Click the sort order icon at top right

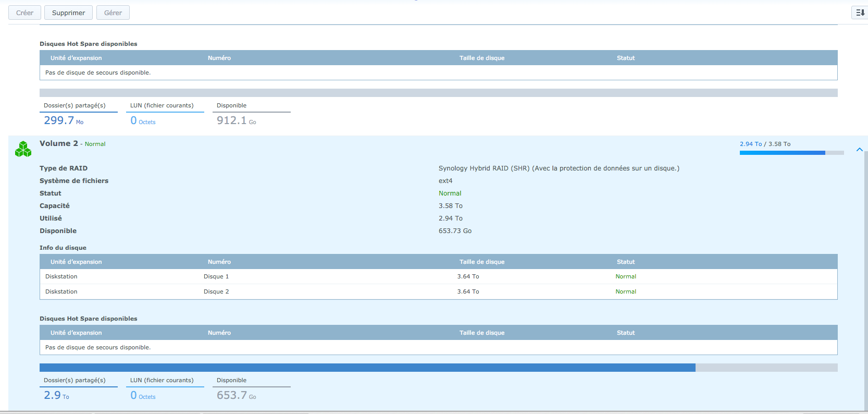pyautogui.click(x=860, y=13)
